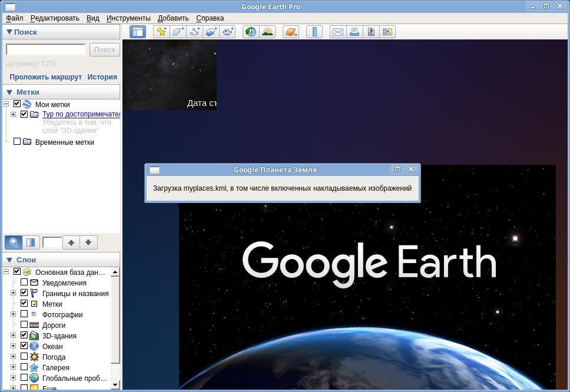Show historical imagery clock icon
The image size is (570, 392).
tap(251, 32)
